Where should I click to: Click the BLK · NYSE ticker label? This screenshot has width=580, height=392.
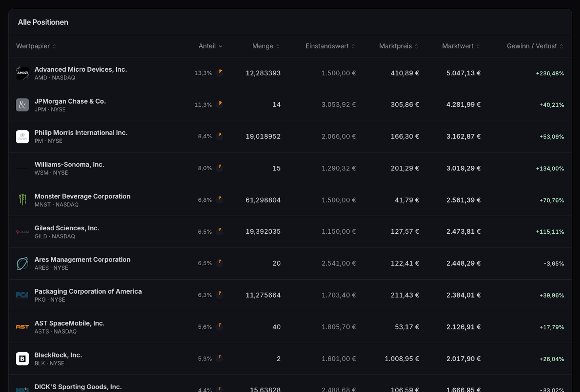[49, 363]
